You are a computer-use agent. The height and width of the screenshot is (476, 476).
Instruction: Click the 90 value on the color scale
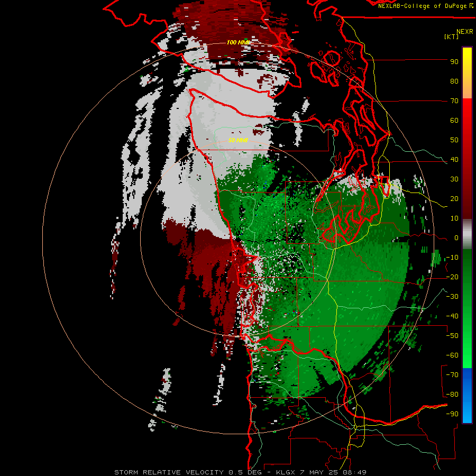tap(454, 62)
